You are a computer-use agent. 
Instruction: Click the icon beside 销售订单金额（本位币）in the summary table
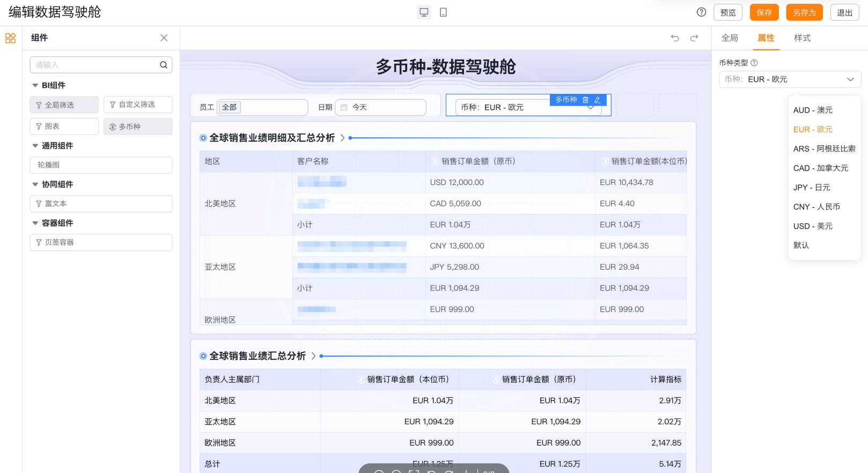[x=361, y=380]
